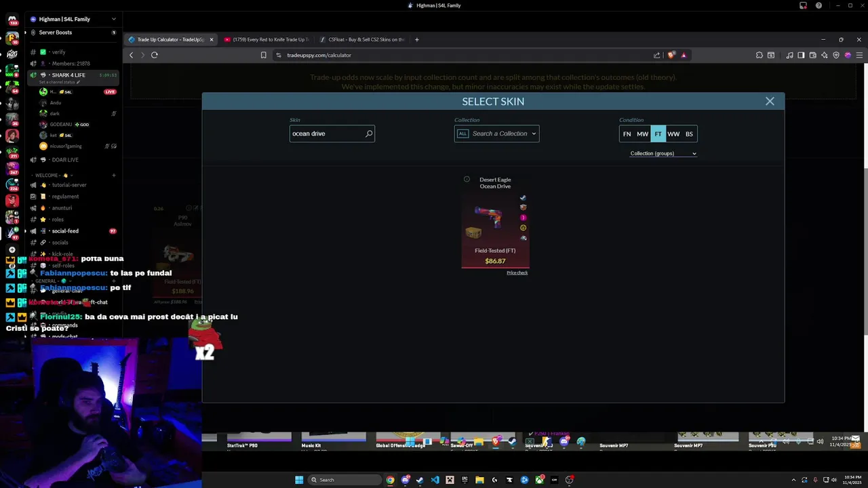Open Steam from the taskbar
The height and width of the screenshot is (488, 868).
(x=420, y=480)
